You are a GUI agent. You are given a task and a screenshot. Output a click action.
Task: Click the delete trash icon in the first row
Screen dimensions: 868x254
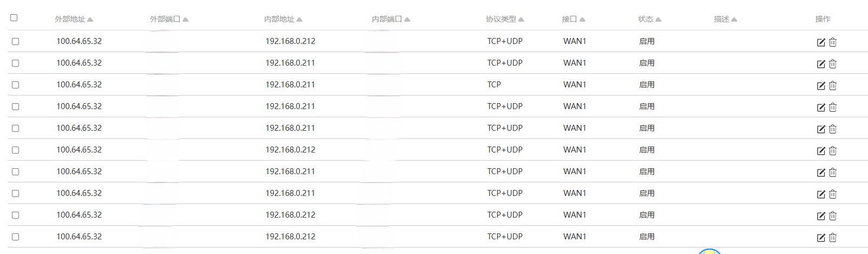click(833, 42)
